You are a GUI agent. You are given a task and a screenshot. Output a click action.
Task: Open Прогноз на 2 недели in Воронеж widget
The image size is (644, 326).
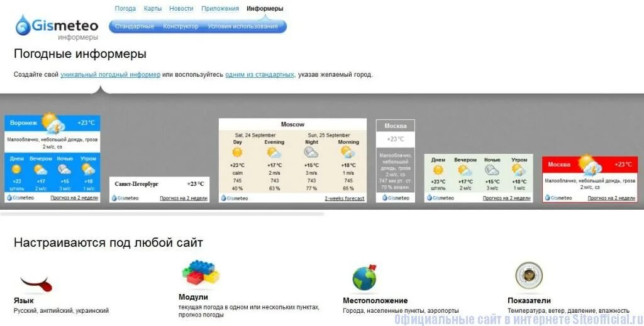pyautogui.click(x=74, y=198)
